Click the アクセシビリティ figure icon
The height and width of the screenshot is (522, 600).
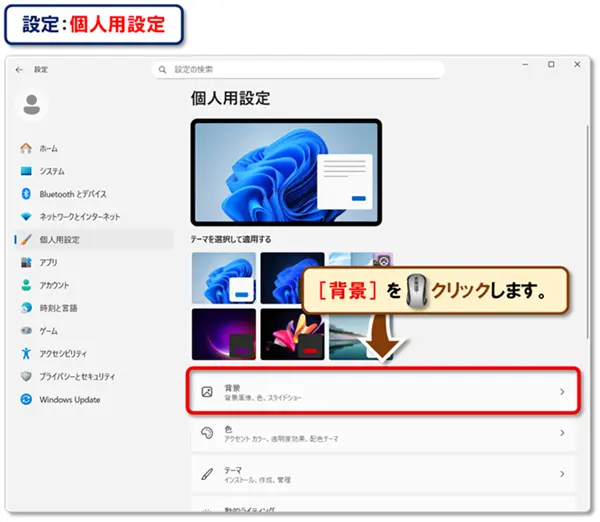26,353
